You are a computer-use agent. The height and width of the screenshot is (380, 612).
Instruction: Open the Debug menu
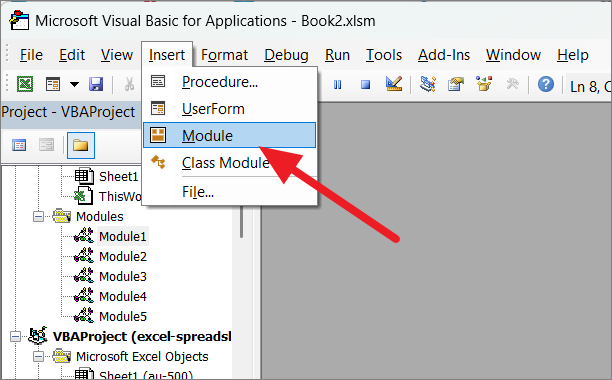click(x=286, y=55)
